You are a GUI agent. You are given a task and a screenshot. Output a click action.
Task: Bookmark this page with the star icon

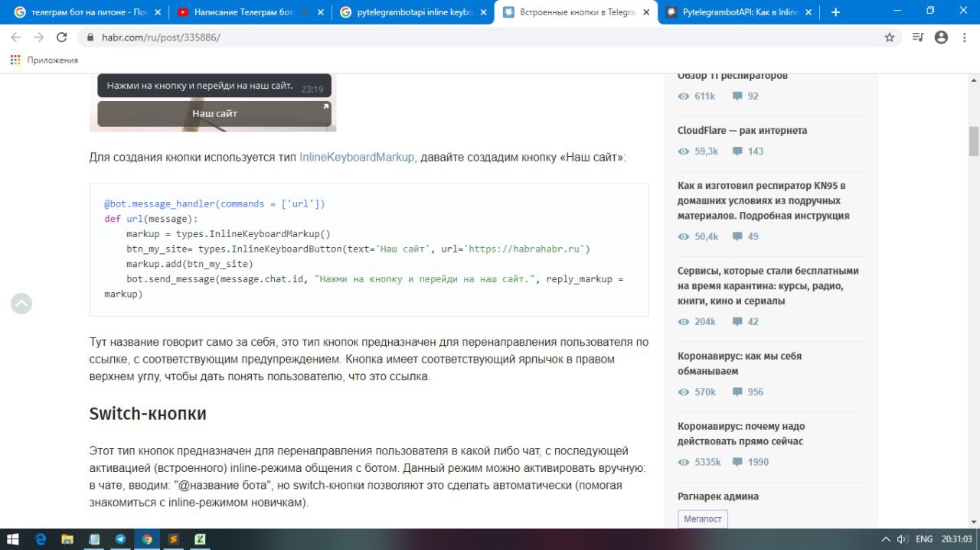pos(890,37)
